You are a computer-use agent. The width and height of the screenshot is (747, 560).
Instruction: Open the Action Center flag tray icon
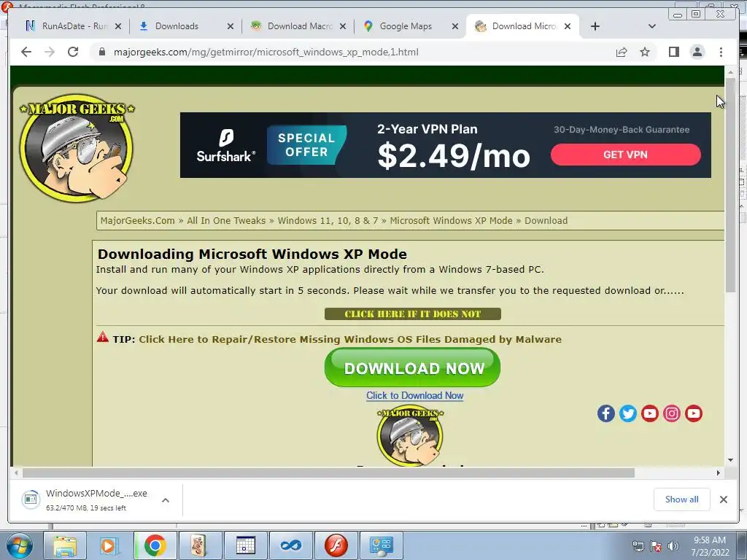pos(656,546)
